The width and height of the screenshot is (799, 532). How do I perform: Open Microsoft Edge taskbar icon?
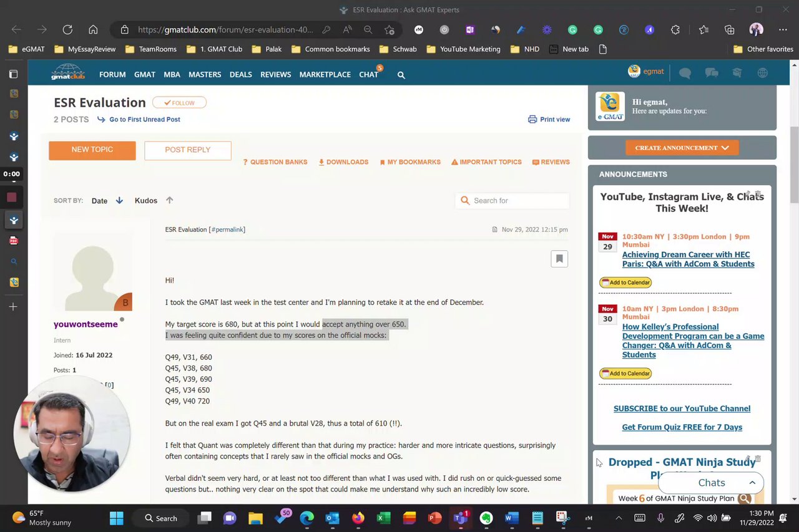(x=306, y=518)
